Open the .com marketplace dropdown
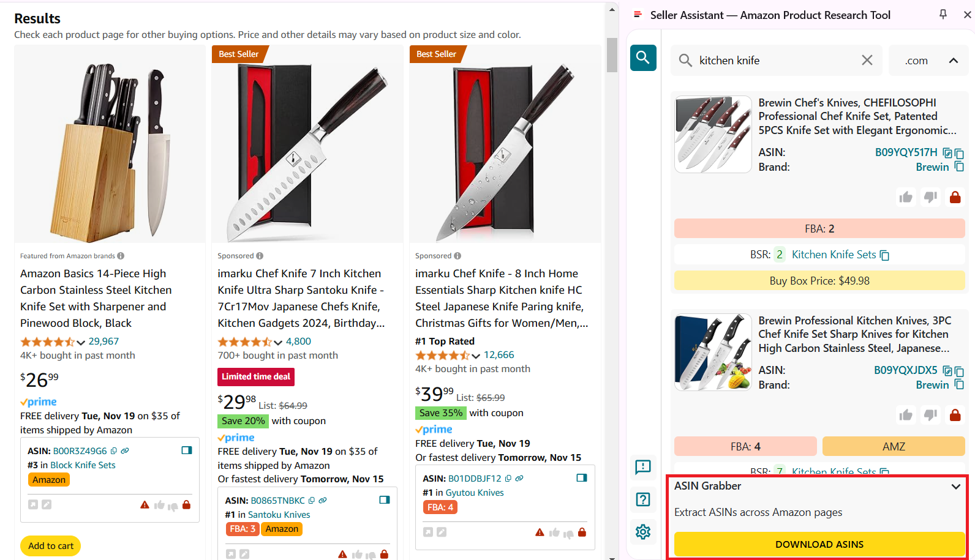Screen dimensions: 975x560 tap(928, 61)
